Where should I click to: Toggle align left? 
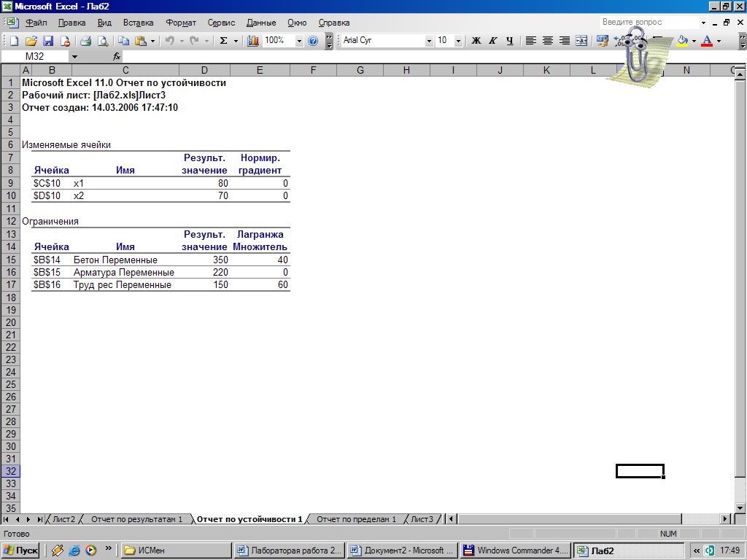(531, 41)
